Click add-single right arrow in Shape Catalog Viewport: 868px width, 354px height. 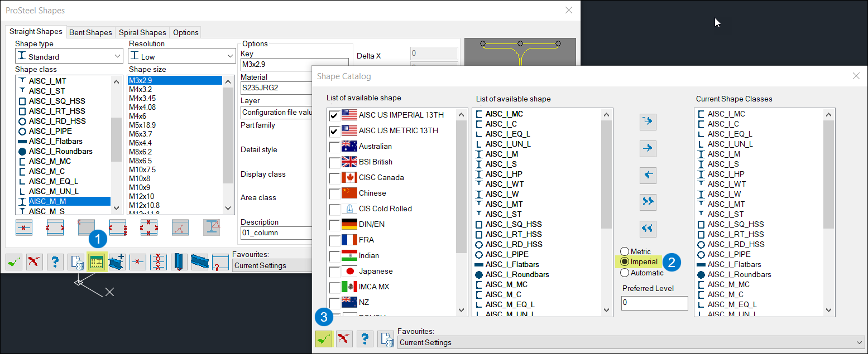point(648,148)
